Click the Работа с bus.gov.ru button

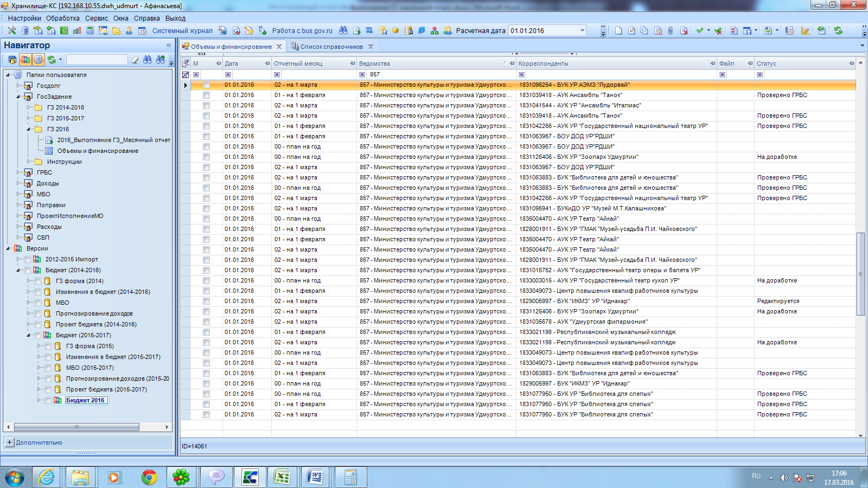point(302,31)
